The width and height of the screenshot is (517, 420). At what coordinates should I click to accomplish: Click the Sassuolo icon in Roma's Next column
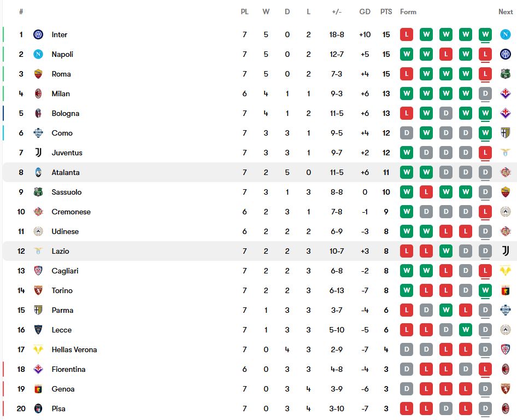click(x=505, y=74)
